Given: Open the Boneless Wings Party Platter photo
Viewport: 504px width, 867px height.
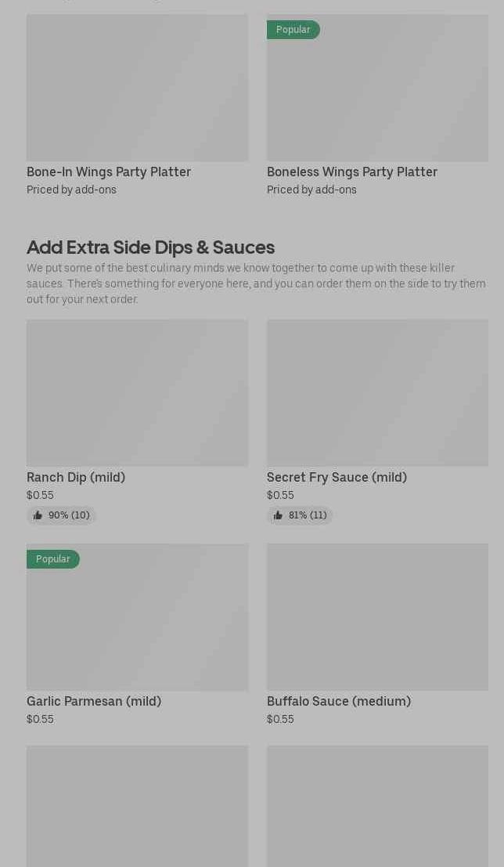Looking at the screenshot, I should pos(377,94).
